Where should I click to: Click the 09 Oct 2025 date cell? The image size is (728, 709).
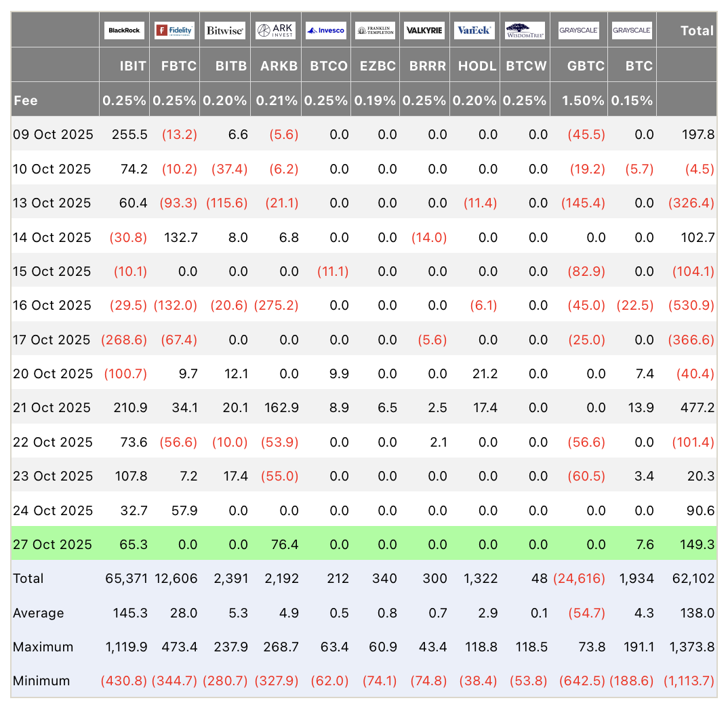click(53, 134)
